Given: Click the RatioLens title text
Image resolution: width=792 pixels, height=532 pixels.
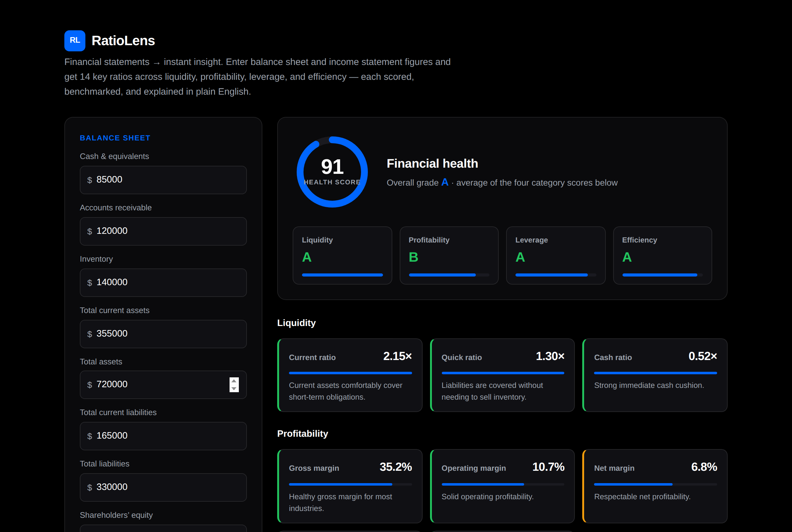Looking at the screenshot, I should [x=123, y=41].
